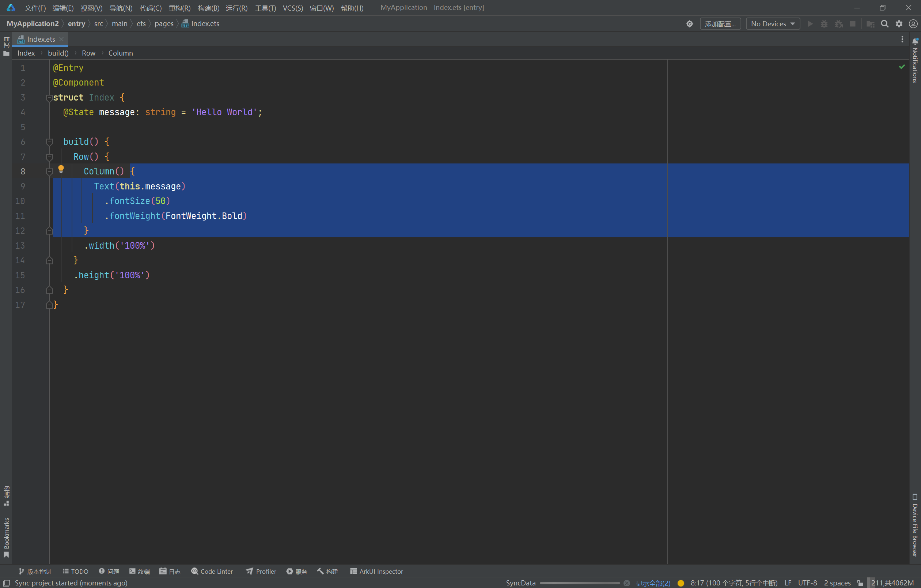
Task: Click the yellow lightbulb intention icon
Action: point(61,169)
